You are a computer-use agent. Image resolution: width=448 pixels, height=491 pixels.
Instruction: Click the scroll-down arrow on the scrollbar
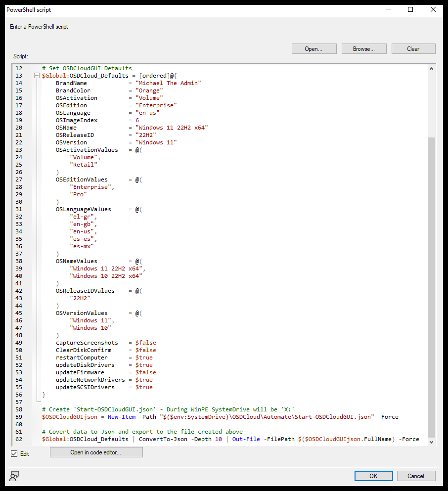point(431,441)
